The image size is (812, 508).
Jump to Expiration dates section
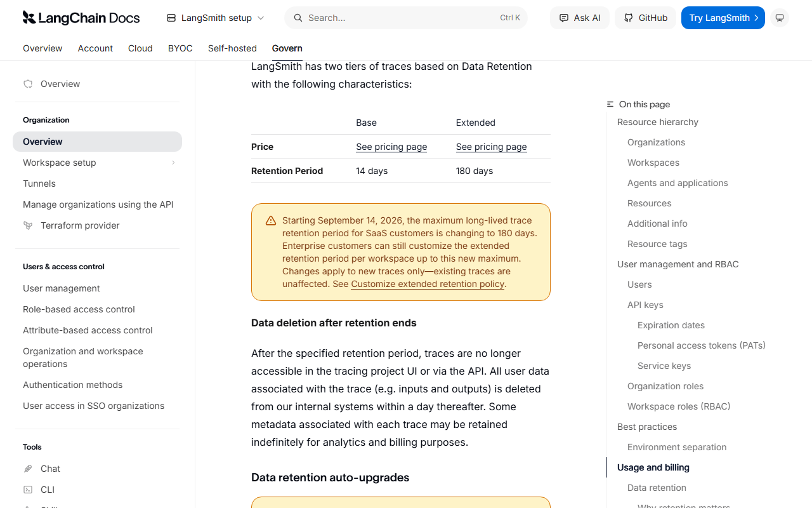[x=671, y=325]
